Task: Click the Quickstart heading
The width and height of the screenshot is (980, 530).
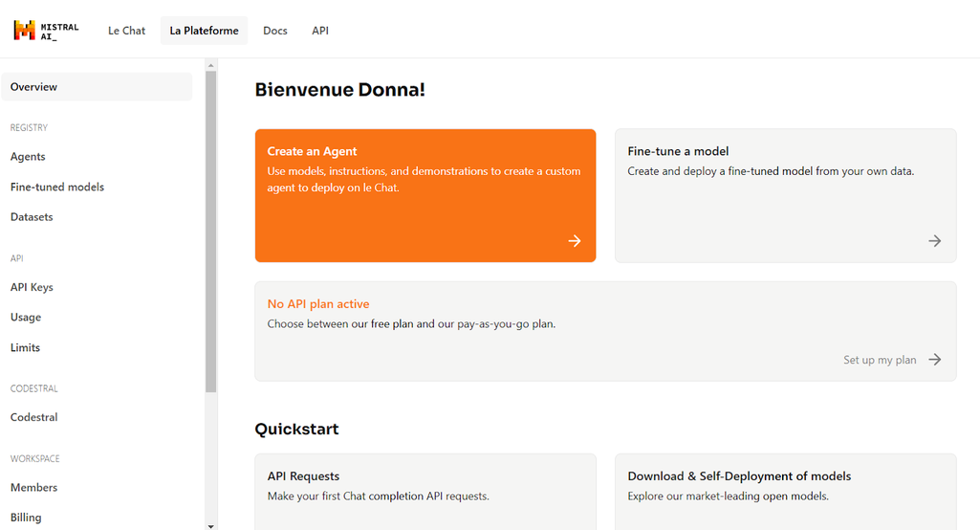Action: click(296, 430)
